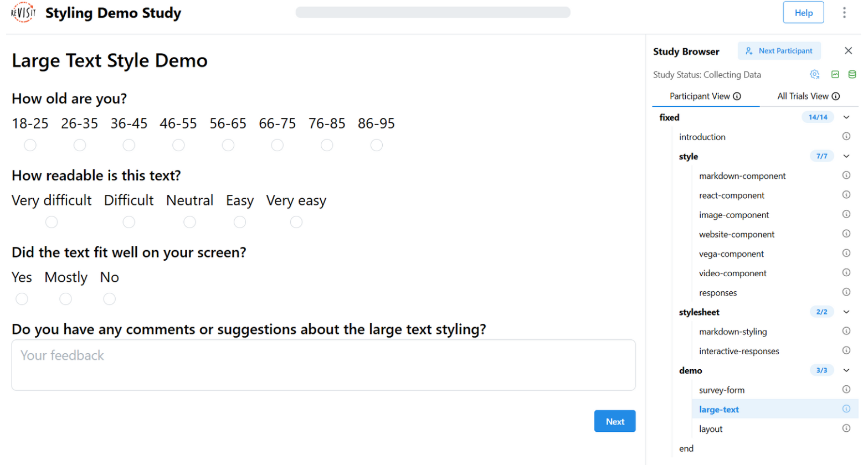
Task: Select the 26-35 age radio button
Action: tap(80, 145)
